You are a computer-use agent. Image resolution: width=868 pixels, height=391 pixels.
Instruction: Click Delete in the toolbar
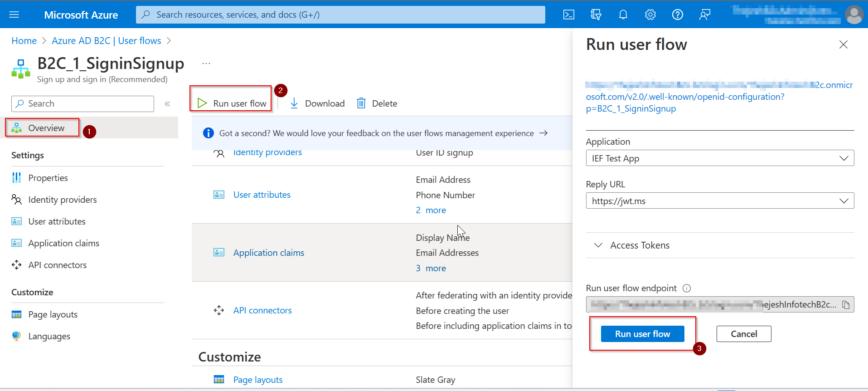[377, 103]
